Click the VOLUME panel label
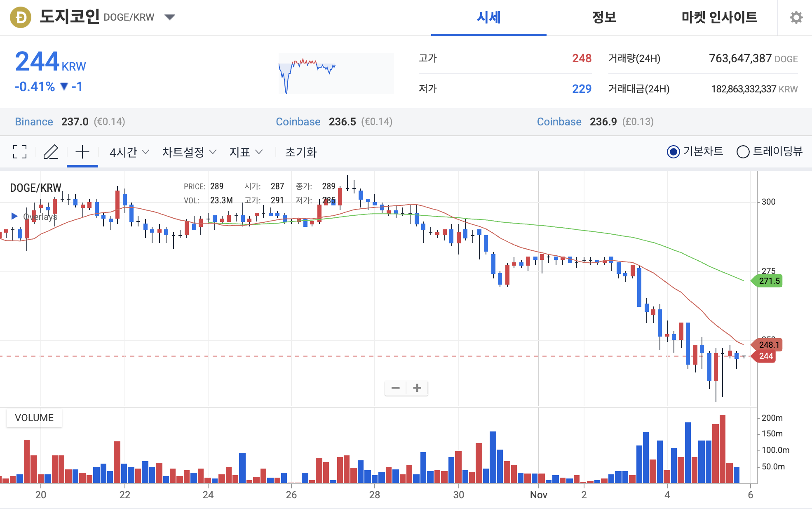The width and height of the screenshot is (812, 509). [34, 418]
